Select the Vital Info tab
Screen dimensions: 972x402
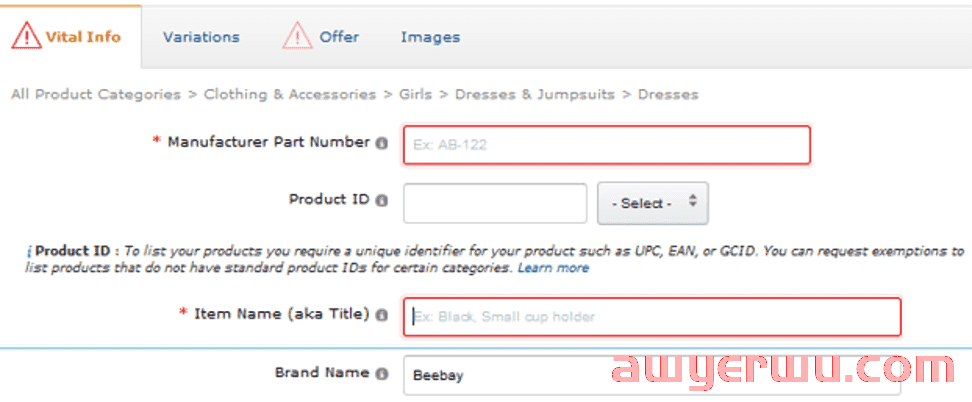(x=83, y=37)
